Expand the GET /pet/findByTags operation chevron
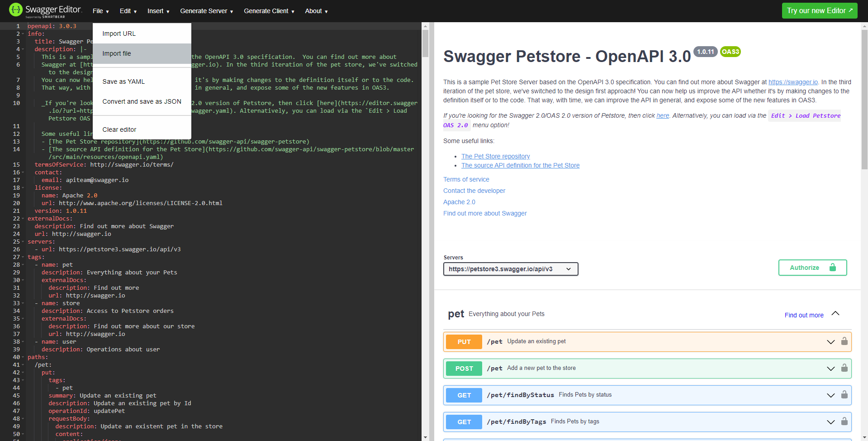 click(830, 422)
